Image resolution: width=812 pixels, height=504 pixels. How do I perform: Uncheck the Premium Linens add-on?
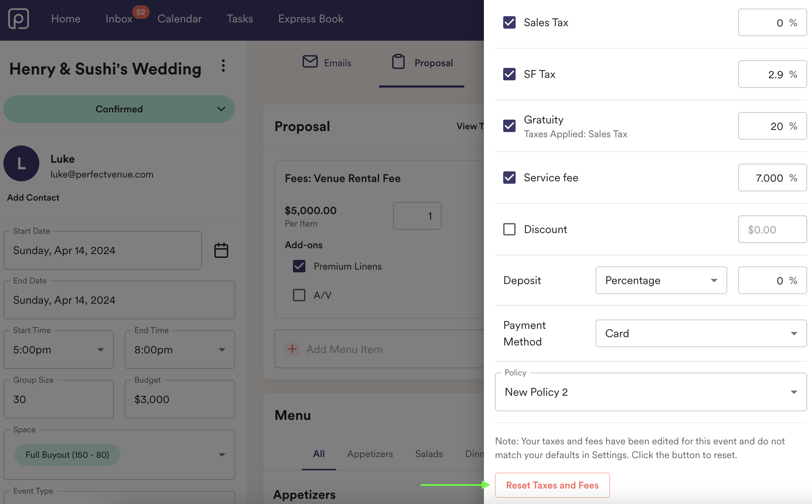tap(299, 266)
